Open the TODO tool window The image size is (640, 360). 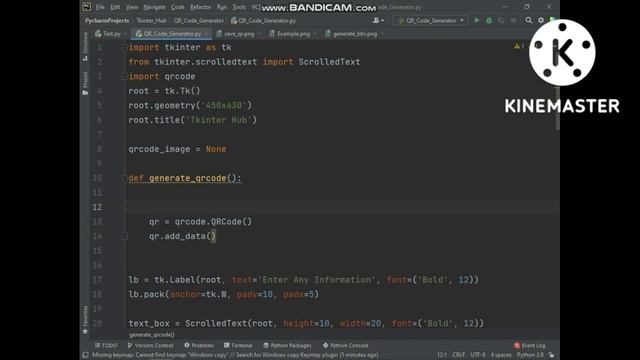[x=106, y=345]
